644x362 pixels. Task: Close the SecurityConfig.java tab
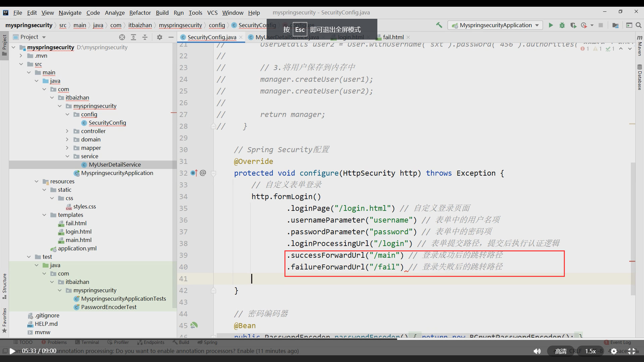pyautogui.click(x=241, y=37)
